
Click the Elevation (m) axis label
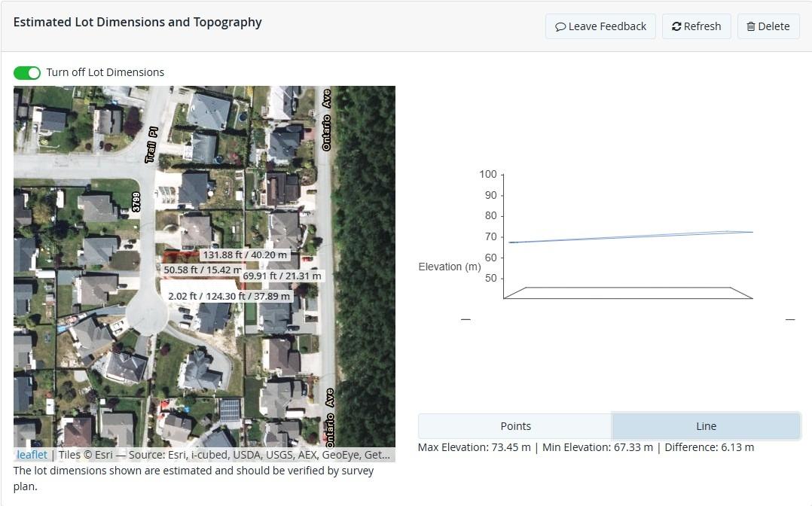click(450, 267)
